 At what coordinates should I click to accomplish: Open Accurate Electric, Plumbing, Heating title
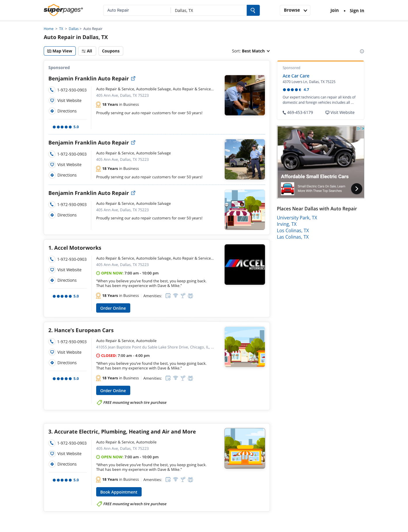click(x=122, y=431)
